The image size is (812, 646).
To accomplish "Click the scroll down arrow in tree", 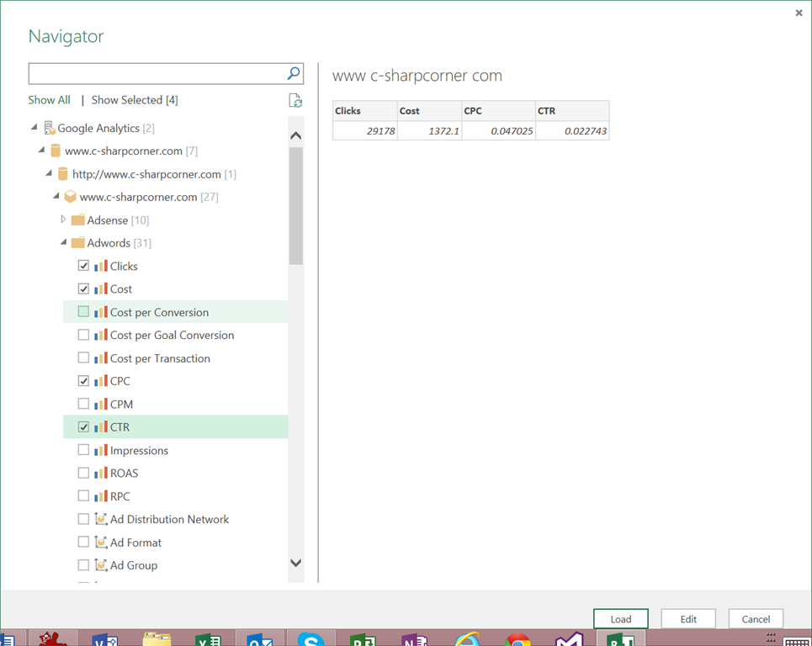I will coord(295,563).
